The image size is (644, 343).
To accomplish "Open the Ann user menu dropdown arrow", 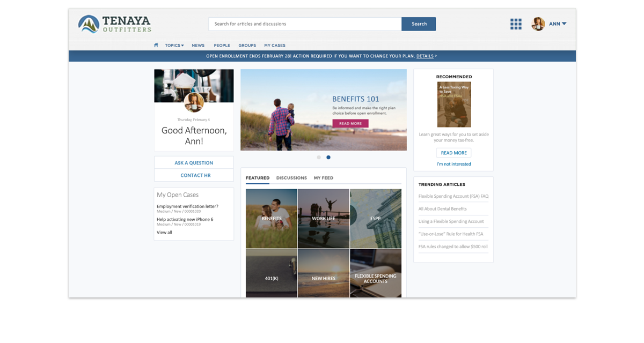I will click(564, 24).
